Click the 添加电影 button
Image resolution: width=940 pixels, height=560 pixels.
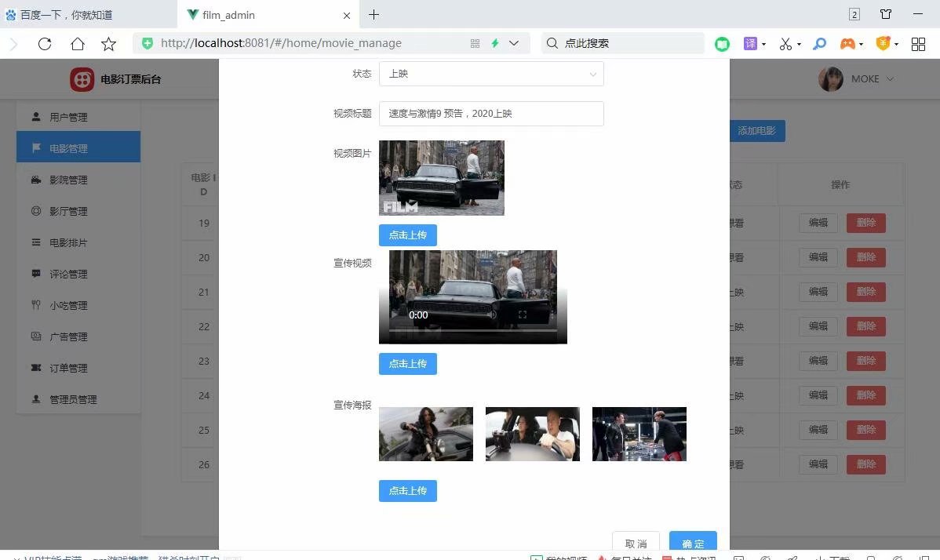(757, 130)
